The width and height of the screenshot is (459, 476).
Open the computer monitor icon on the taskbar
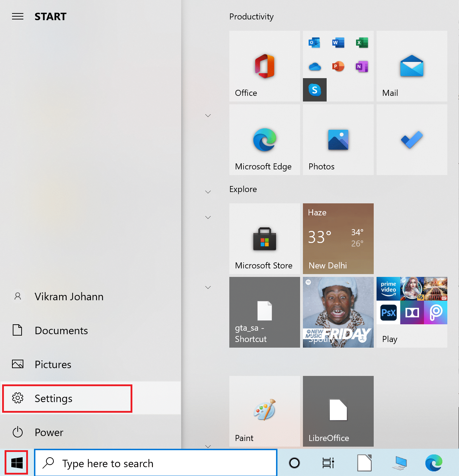pyautogui.click(x=400, y=463)
